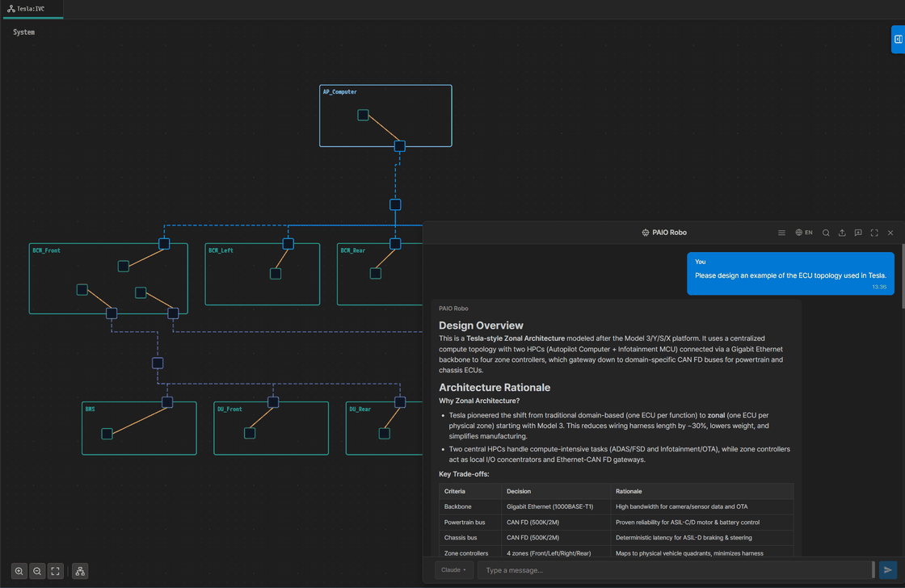Export the chat via upload icon
Screen dimensions: 905x588
[842, 233]
